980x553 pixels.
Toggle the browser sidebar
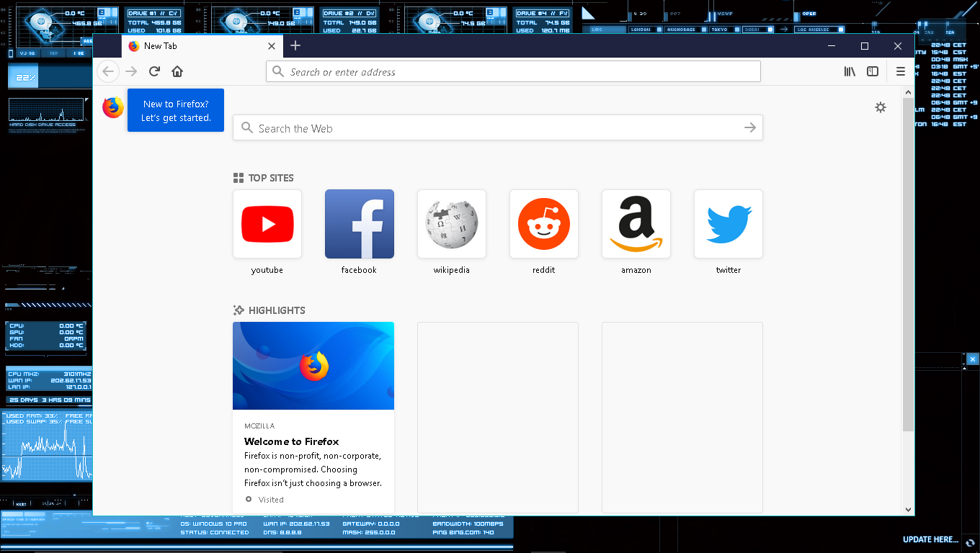(x=873, y=71)
